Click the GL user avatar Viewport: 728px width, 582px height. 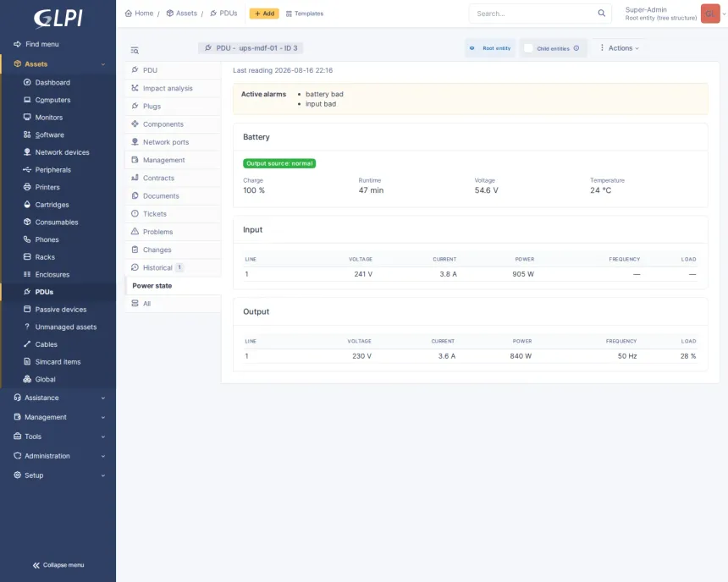710,14
